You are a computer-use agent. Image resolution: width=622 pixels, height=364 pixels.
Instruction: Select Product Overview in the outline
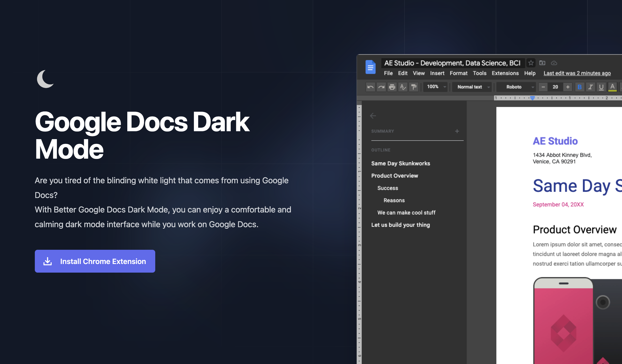click(x=394, y=175)
